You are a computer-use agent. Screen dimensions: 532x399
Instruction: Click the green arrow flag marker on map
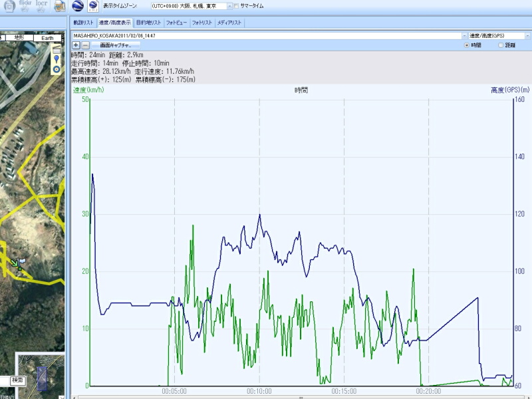(18, 263)
